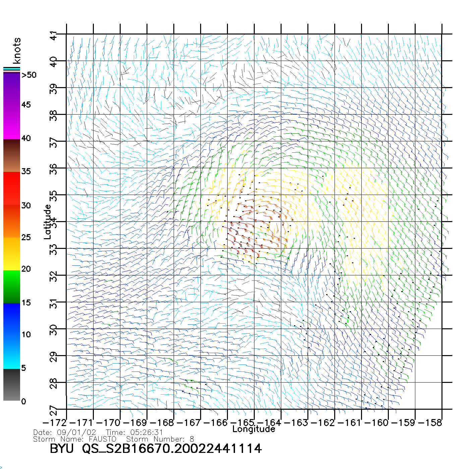Click the magenta 40–45 knots color band
The width and height of the screenshot is (476, 469).
pos(12,122)
